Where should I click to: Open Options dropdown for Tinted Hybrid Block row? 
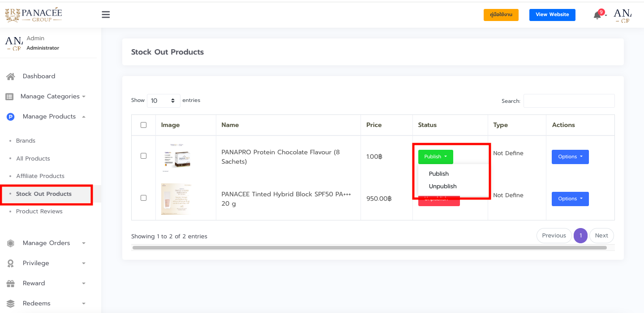coord(570,199)
